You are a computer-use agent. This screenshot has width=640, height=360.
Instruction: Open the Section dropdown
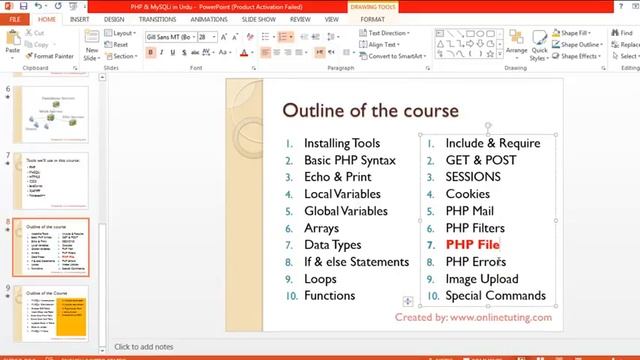click(x=122, y=56)
